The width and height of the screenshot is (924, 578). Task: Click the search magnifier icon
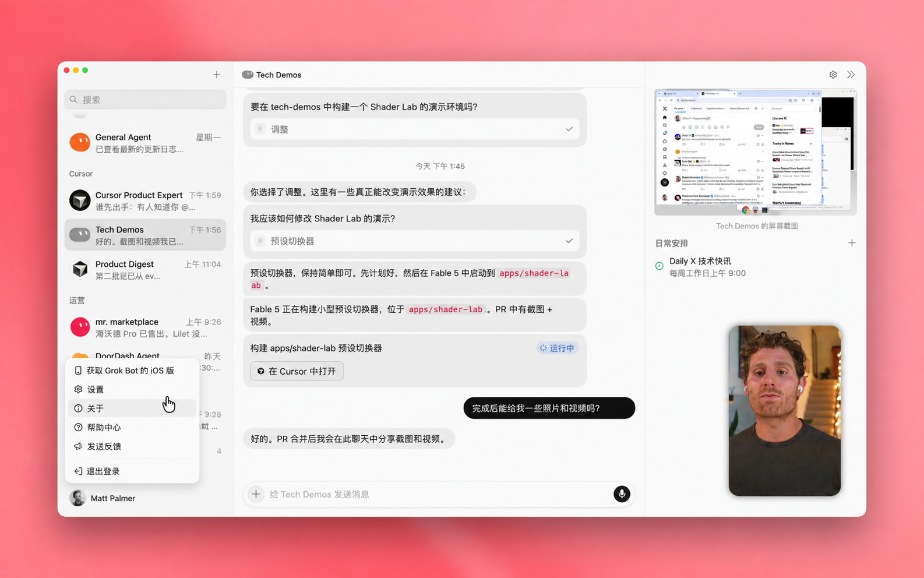point(73,100)
